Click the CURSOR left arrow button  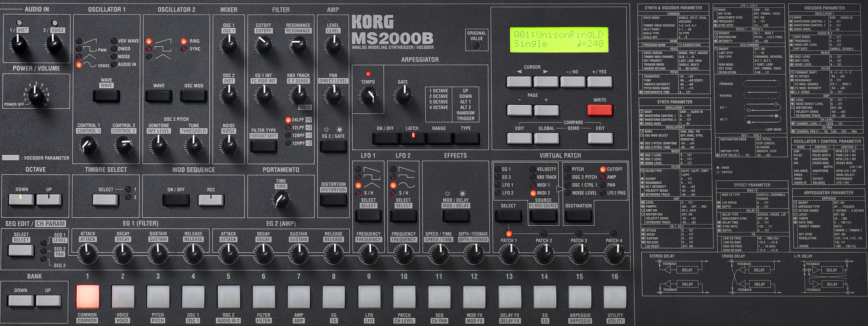click(519, 82)
